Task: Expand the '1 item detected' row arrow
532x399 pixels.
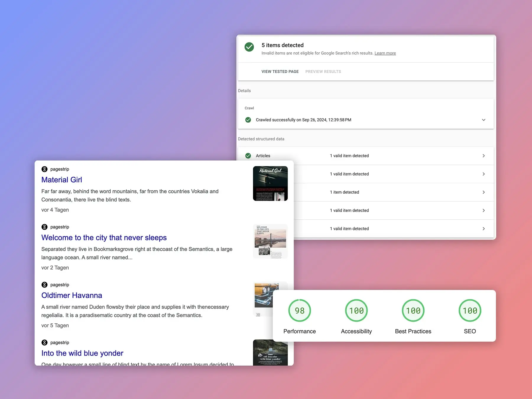Action: pos(484,192)
